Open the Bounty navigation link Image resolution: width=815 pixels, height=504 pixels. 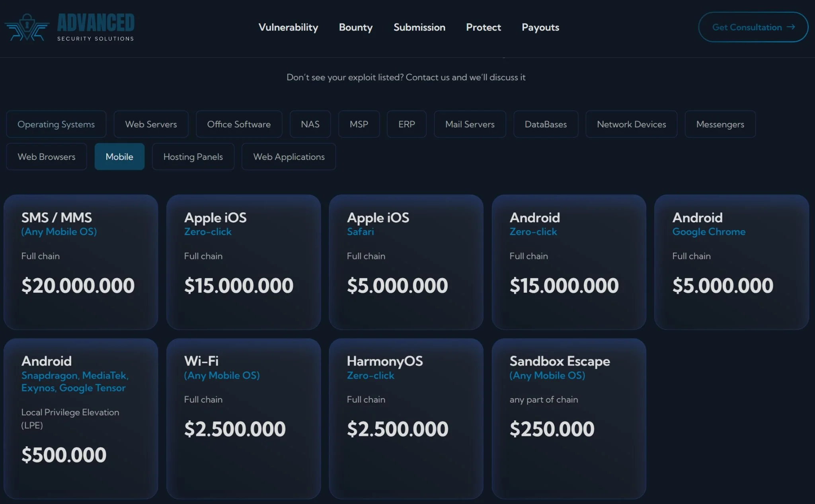(355, 27)
